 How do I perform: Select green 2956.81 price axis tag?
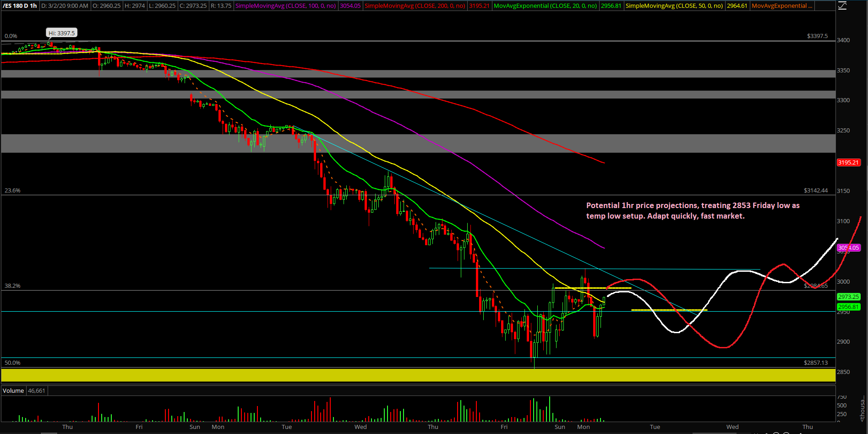pyautogui.click(x=849, y=307)
